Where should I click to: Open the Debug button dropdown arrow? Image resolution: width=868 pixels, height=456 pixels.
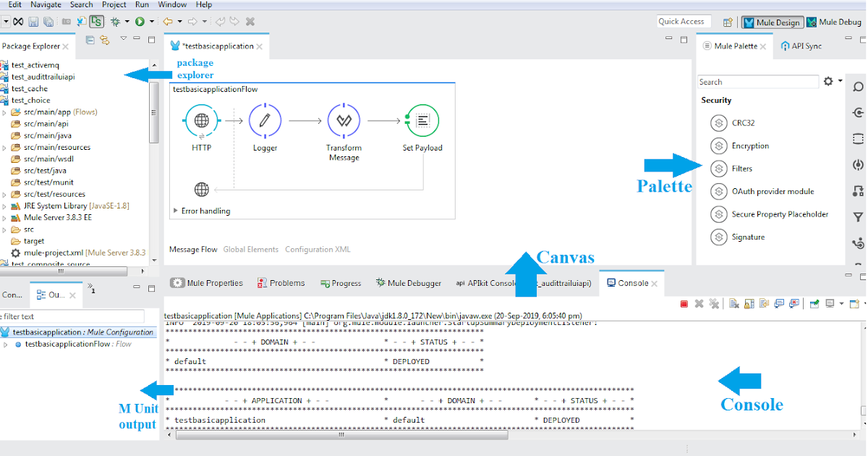point(127,22)
